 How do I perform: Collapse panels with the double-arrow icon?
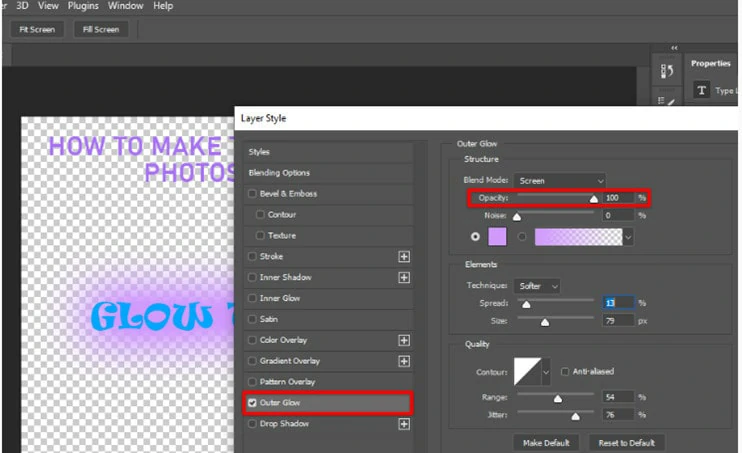(x=674, y=48)
